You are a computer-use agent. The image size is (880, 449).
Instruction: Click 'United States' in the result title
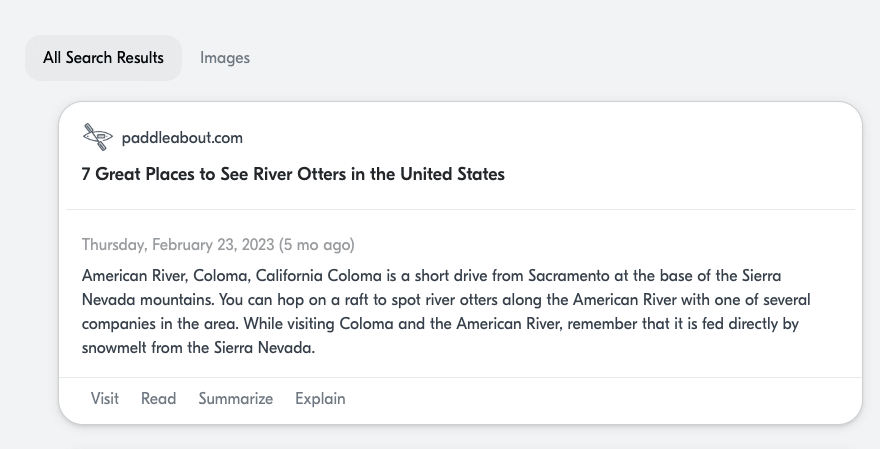click(452, 174)
